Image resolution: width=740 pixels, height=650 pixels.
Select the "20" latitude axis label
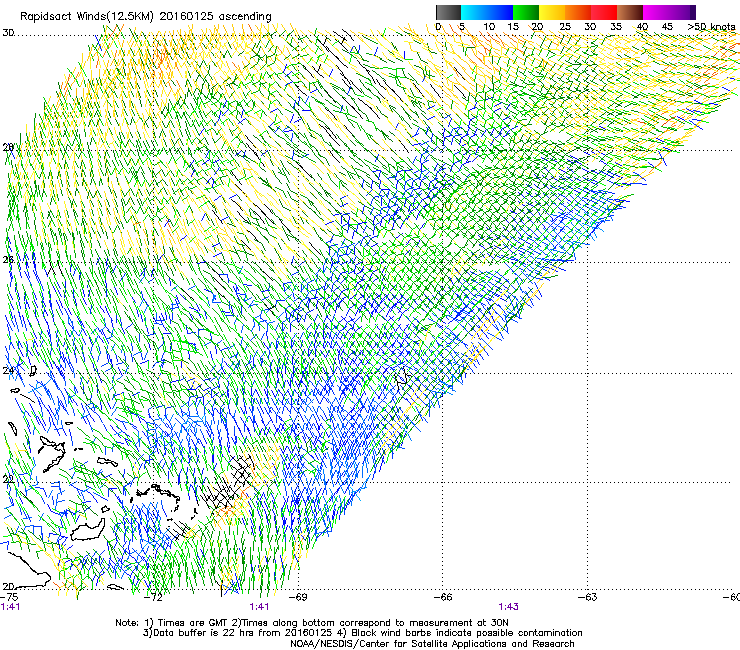pos(8,586)
